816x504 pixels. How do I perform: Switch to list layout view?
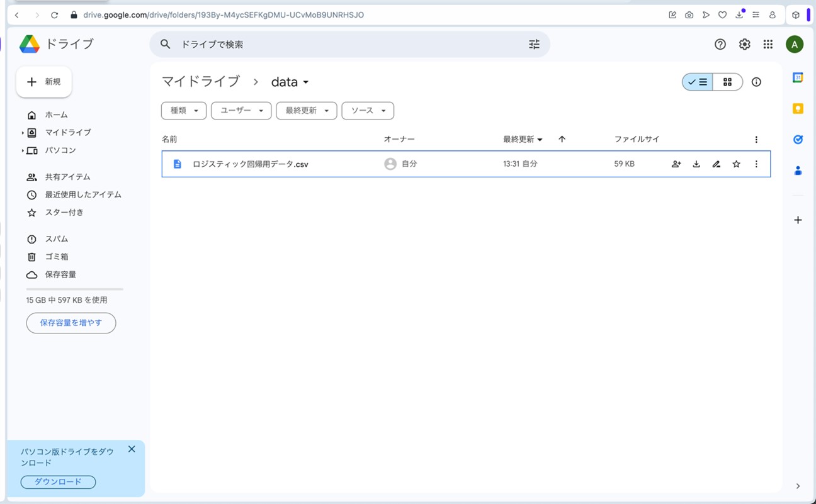698,82
